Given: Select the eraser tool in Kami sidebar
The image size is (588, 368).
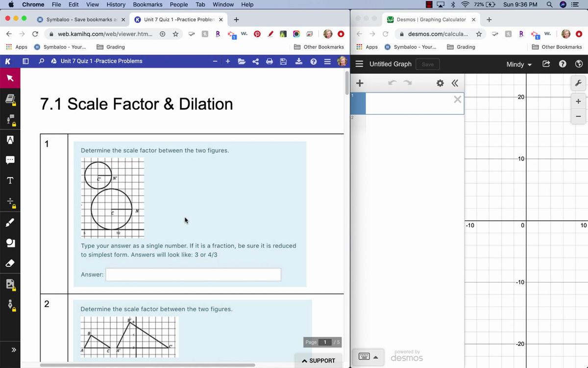Looking at the screenshot, I should (10, 263).
